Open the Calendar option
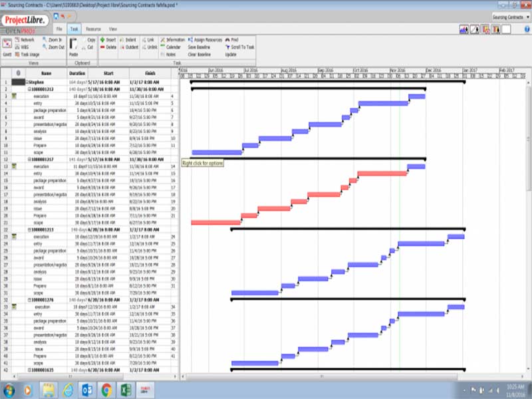The width and height of the screenshot is (532, 399). pyautogui.click(x=171, y=47)
